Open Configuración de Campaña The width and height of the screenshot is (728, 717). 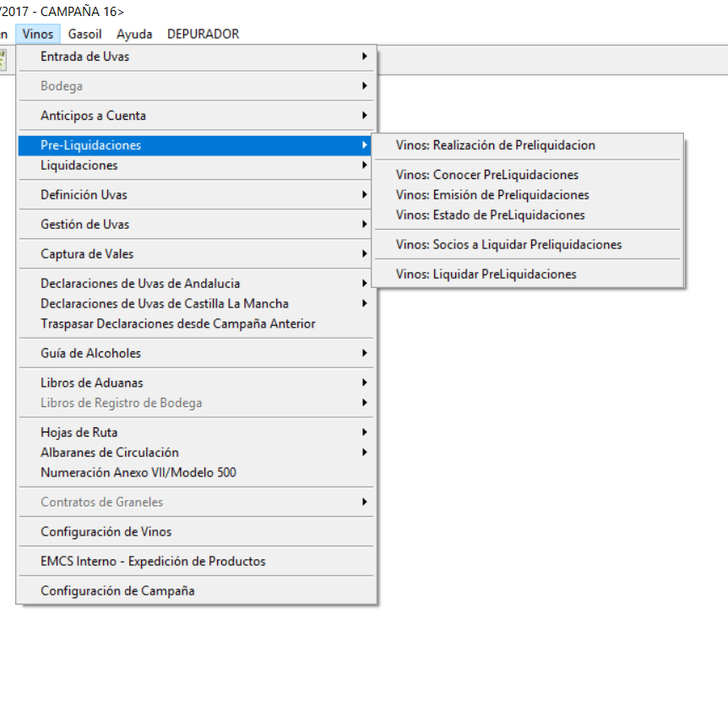click(117, 591)
